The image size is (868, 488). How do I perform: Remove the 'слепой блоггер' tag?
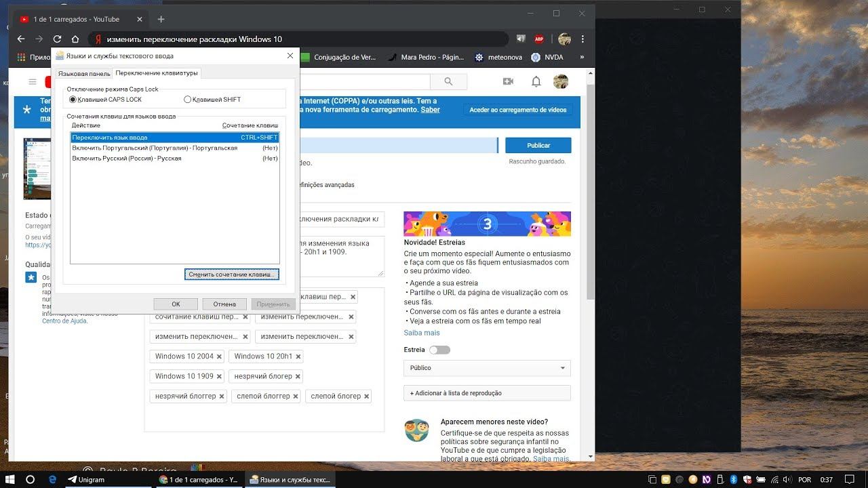[296, 396]
